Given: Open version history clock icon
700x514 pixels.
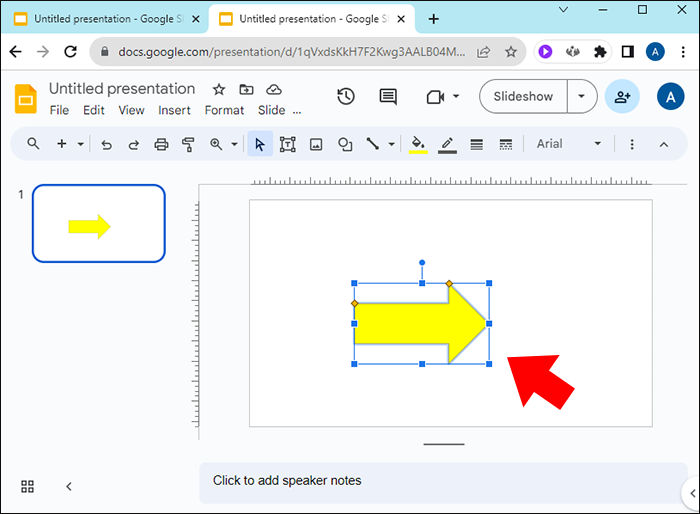Looking at the screenshot, I should click(346, 96).
